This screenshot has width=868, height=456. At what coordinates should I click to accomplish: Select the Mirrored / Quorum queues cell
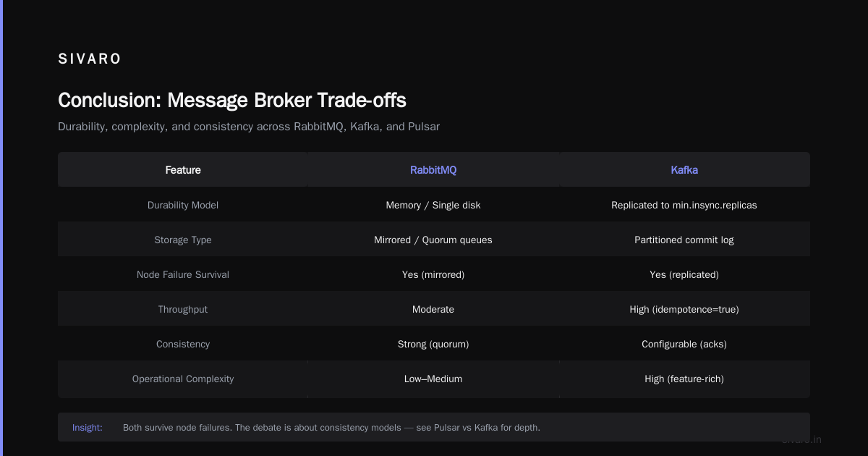(x=433, y=240)
